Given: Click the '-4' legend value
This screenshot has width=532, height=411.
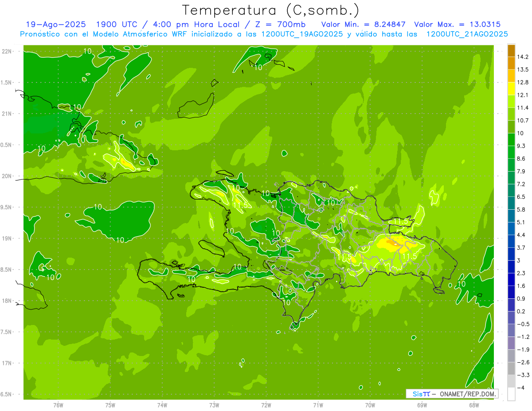Looking at the screenshot, I should (x=520, y=388).
